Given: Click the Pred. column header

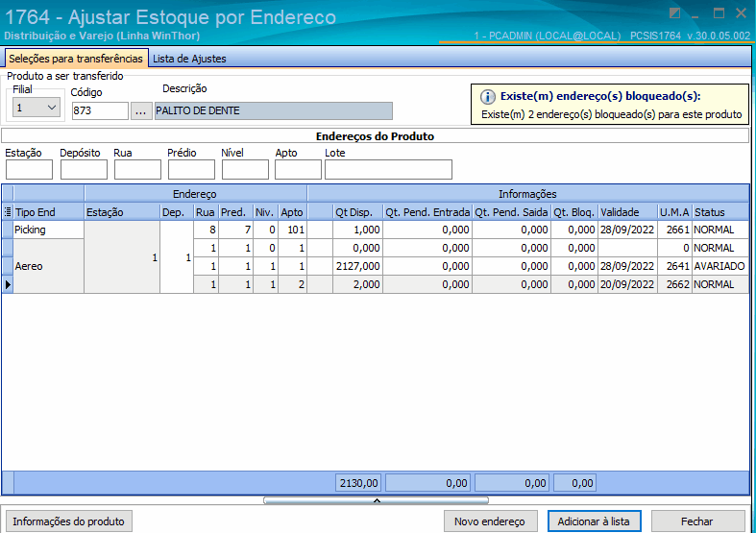Looking at the screenshot, I should click(x=235, y=212).
